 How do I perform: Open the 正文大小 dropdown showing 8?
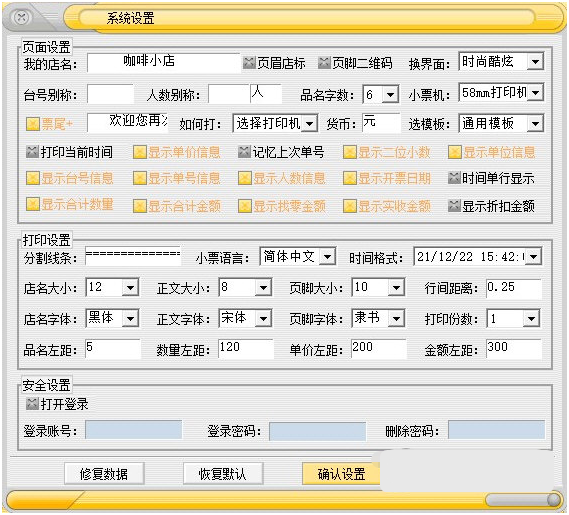[x=245, y=287]
